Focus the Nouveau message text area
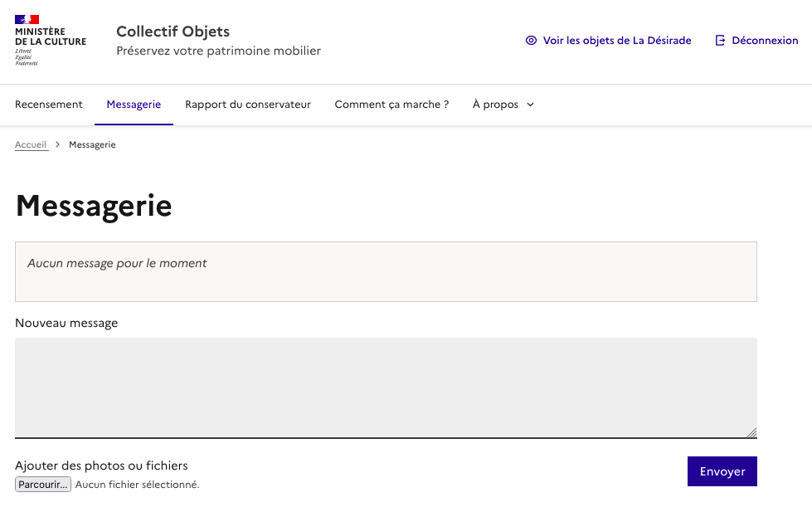 pos(386,388)
